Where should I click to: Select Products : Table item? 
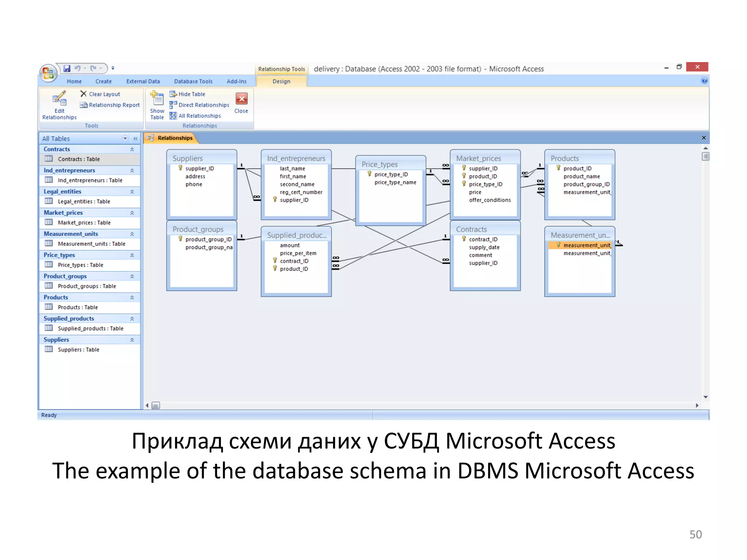tap(89, 307)
